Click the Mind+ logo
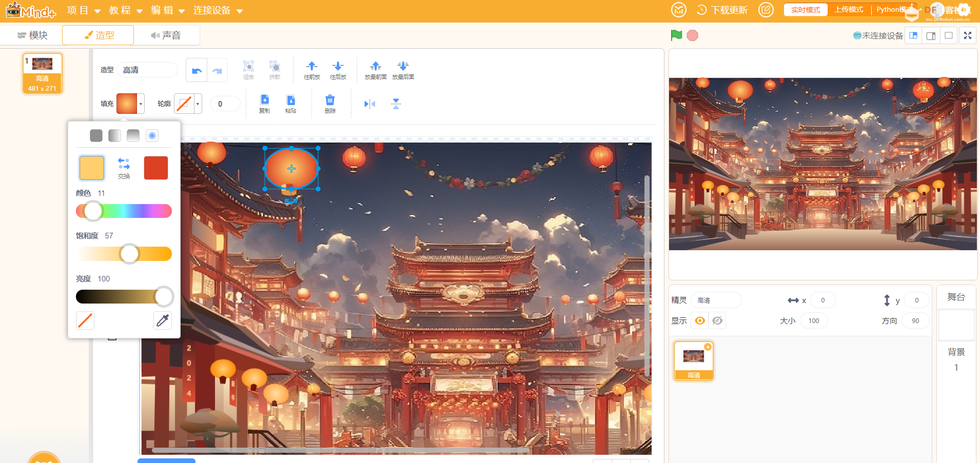 click(31, 10)
